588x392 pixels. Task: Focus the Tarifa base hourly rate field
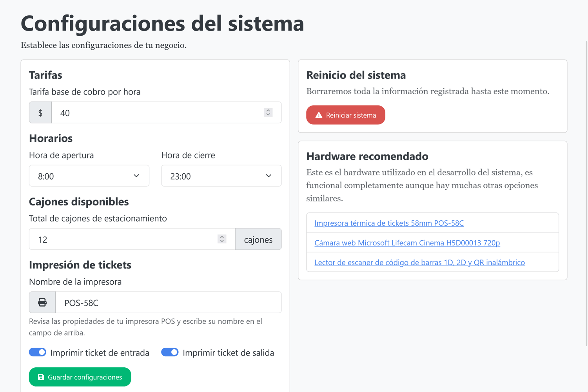(157, 113)
